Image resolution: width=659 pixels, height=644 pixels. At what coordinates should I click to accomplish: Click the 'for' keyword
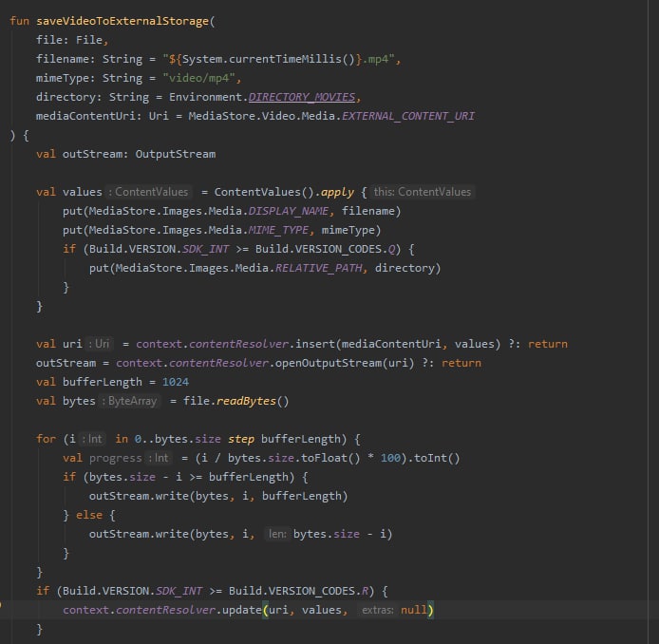coord(46,439)
